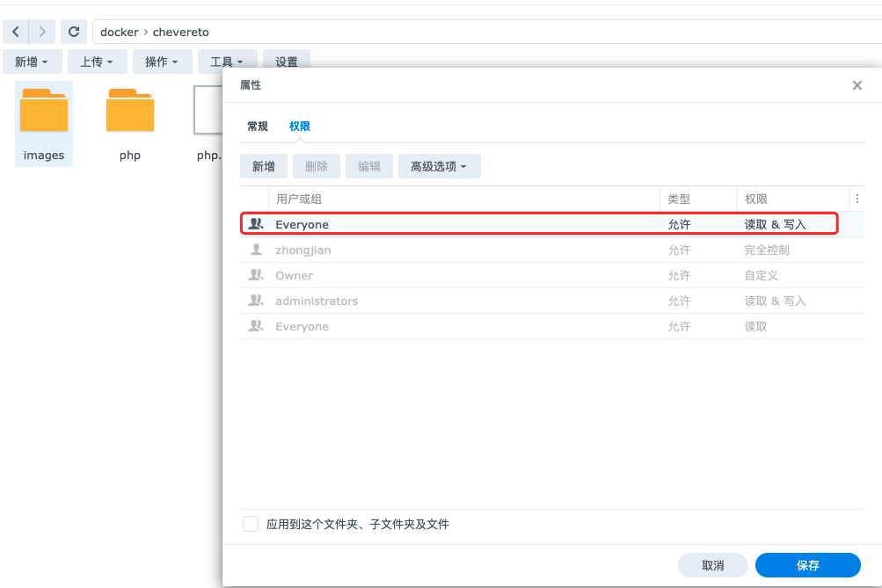This screenshot has width=882, height=588.
Task: Open the 新增 dropdown in toolbar
Action: click(32, 62)
